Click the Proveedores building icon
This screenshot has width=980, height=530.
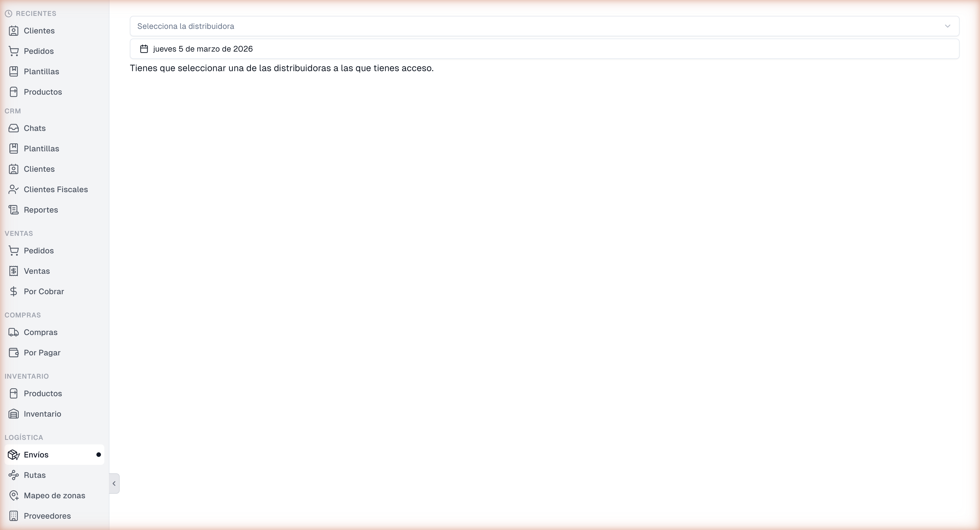pos(14,516)
